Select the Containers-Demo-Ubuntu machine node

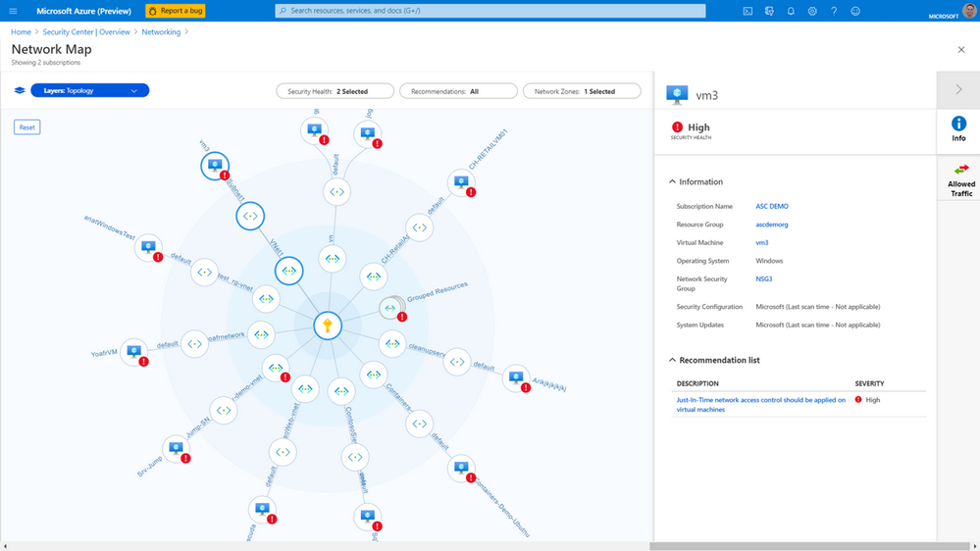tap(461, 469)
